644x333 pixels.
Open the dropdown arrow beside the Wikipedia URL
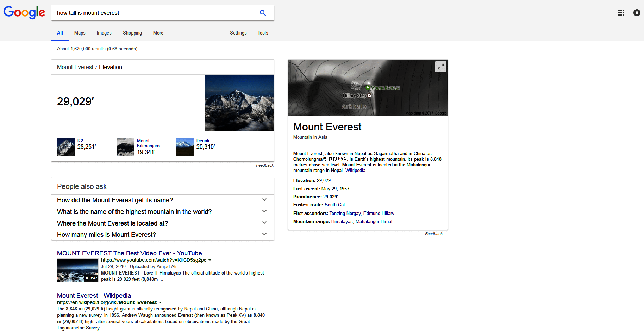pos(161,302)
